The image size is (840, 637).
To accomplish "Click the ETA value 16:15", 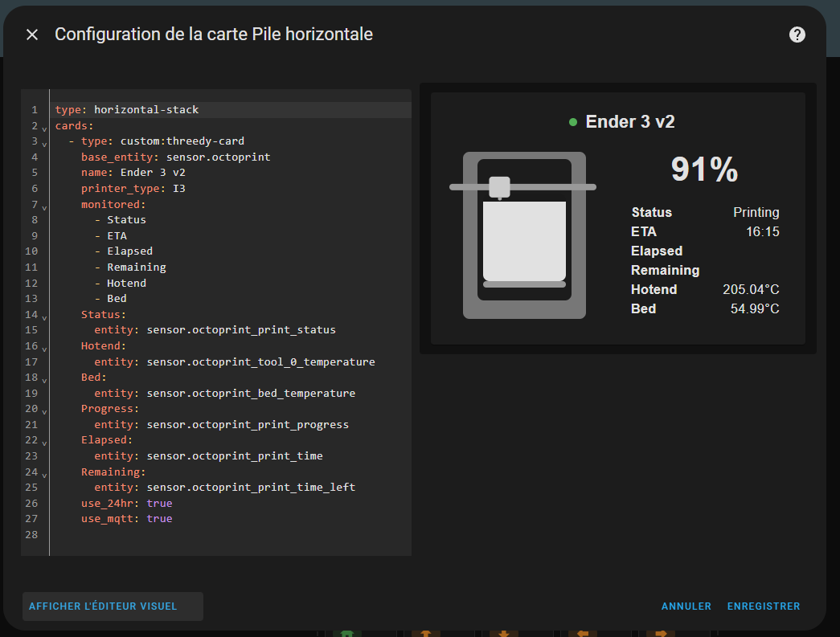I will 763,232.
